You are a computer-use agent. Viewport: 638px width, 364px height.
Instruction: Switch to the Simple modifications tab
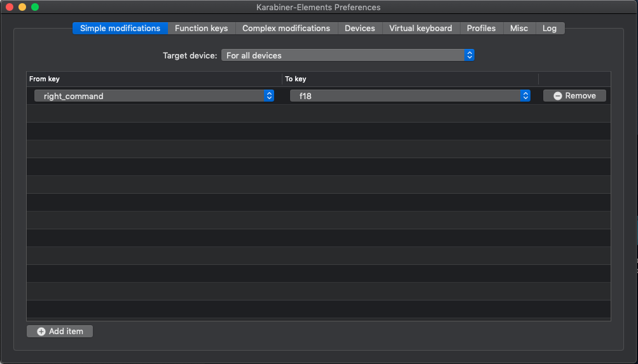point(120,29)
